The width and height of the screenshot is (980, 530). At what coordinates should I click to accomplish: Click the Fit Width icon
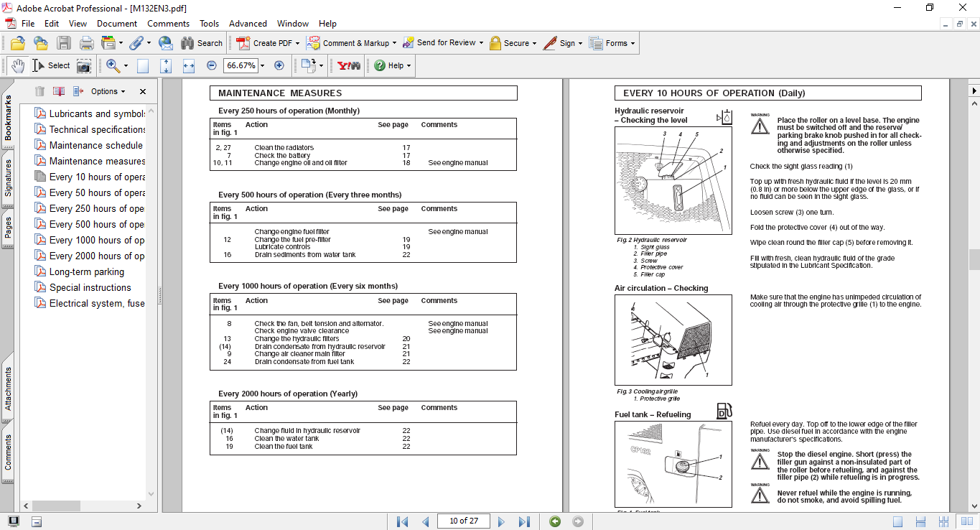(189, 66)
